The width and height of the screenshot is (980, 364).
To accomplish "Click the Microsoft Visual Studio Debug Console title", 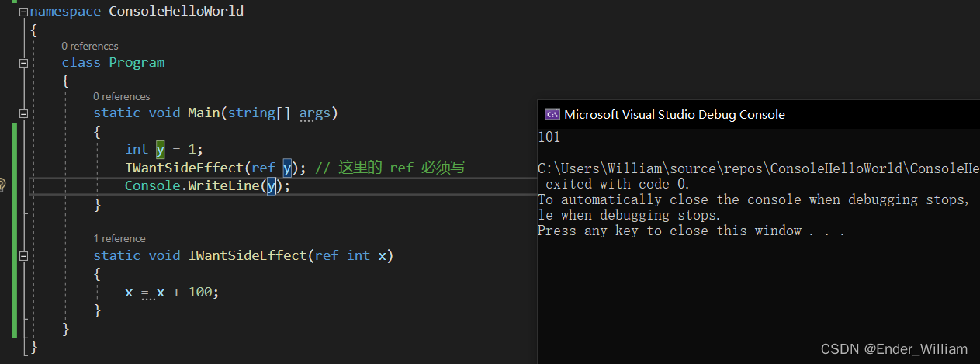I will pos(674,115).
